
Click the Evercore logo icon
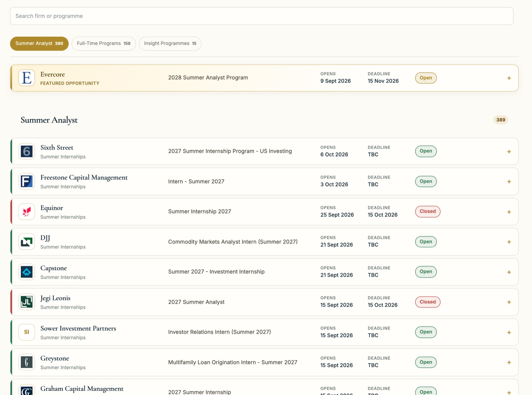click(27, 78)
